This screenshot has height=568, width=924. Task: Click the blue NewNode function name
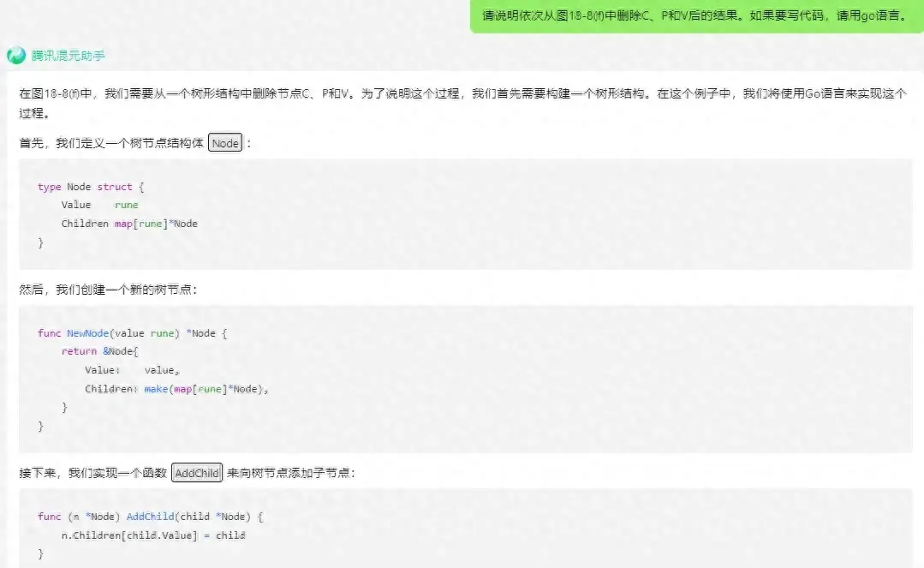pyautogui.click(x=87, y=333)
